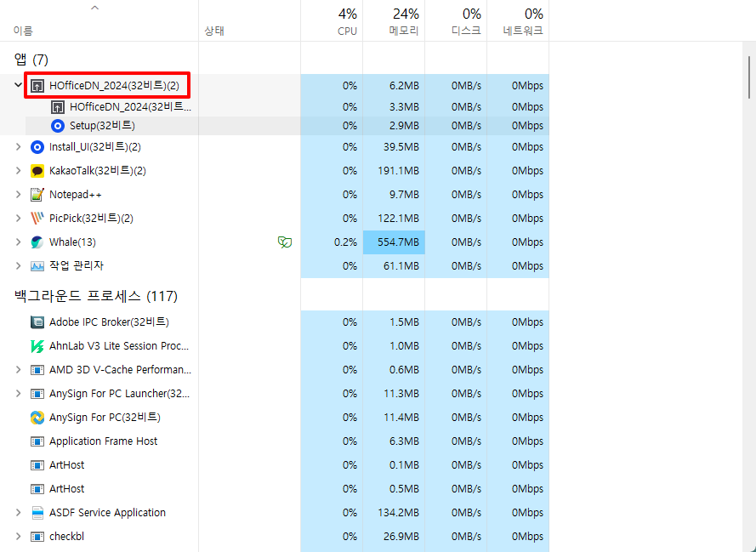Click the 9.7MB memory value for Notepad++
756x552 pixels.
tap(404, 195)
